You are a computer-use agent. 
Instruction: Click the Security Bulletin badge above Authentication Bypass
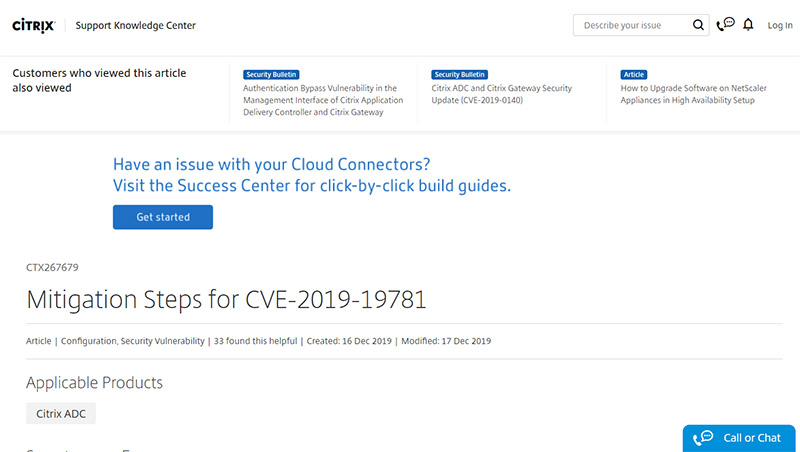click(271, 74)
